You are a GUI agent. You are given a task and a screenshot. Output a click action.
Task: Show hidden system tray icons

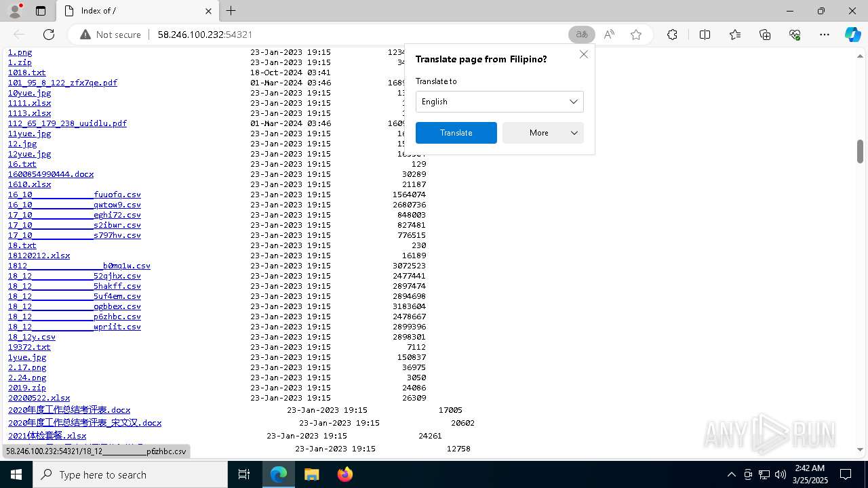(x=731, y=474)
